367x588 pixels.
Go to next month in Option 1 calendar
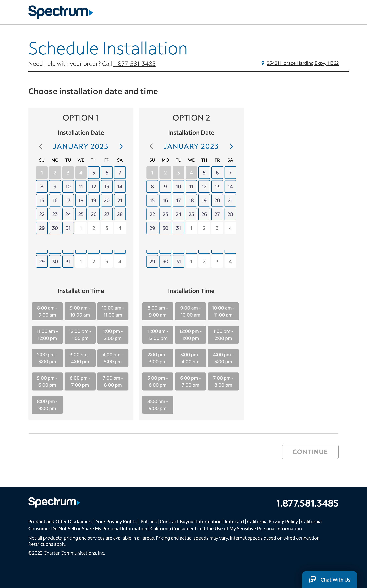tap(121, 146)
